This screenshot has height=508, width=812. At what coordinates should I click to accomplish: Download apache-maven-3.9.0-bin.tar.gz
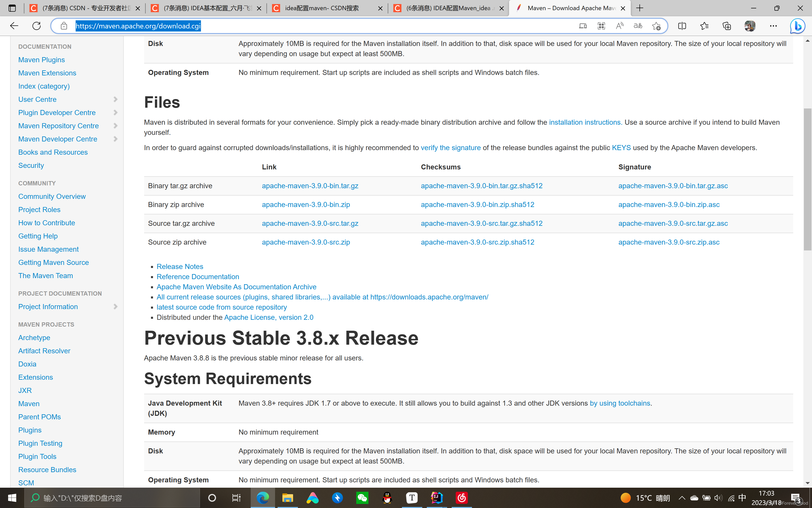pos(310,186)
